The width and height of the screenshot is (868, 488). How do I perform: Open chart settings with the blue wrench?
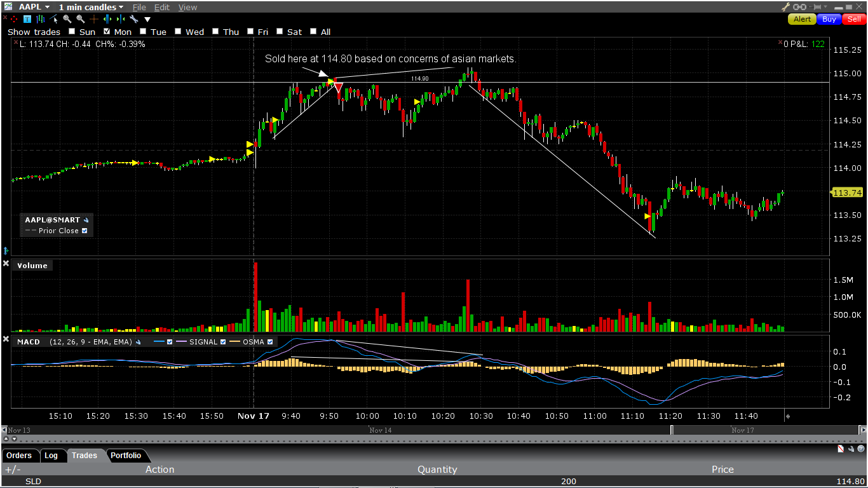[134, 19]
